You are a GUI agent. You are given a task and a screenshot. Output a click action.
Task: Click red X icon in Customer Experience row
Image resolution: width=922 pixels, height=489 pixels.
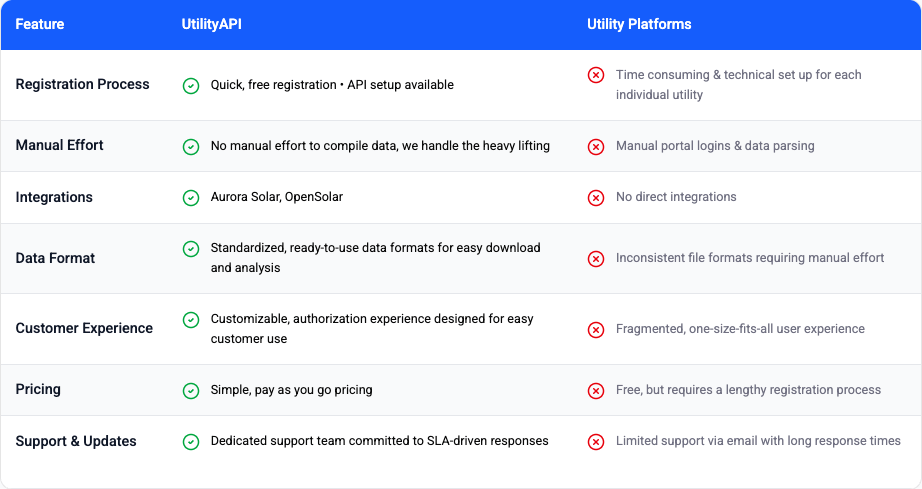(595, 330)
